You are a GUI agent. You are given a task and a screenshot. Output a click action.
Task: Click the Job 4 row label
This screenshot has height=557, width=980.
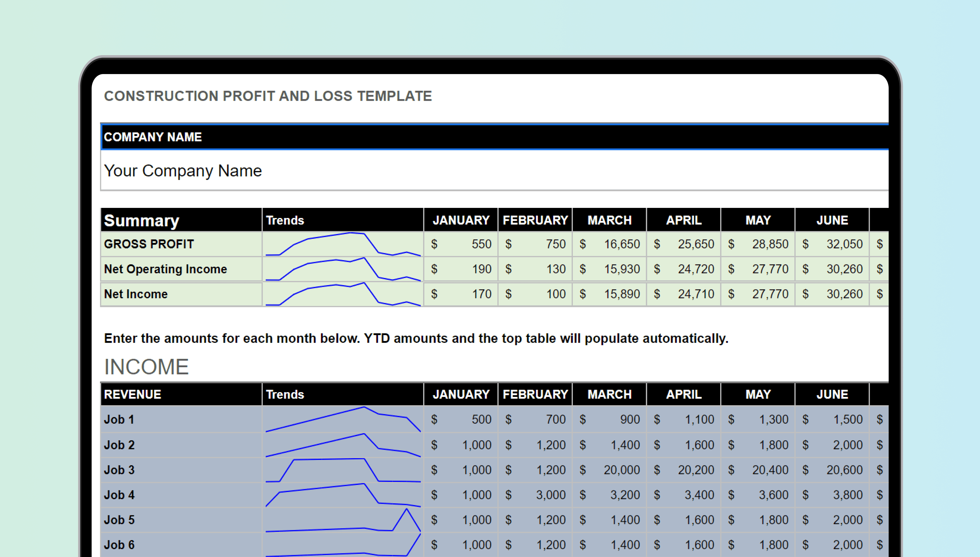tap(182, 495)
